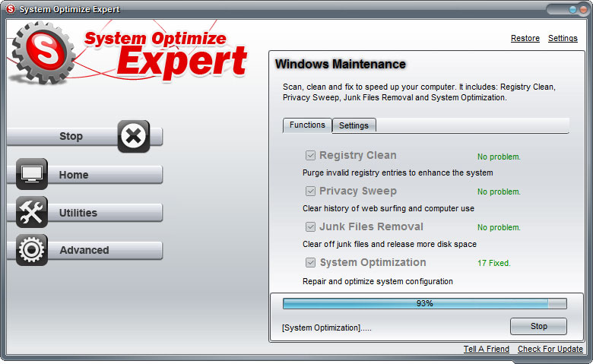Click the System Optimize Expert gear logo
The height and width of the screenshot is (364, 593).
point(43,52)
